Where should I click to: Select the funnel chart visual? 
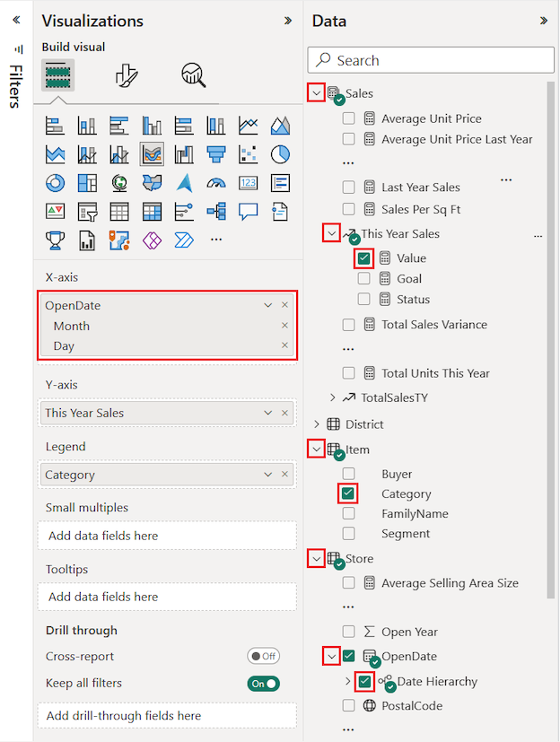216,154
